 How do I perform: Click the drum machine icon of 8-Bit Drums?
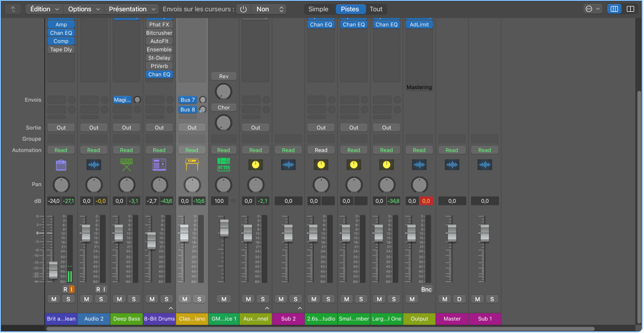[159, 165]
